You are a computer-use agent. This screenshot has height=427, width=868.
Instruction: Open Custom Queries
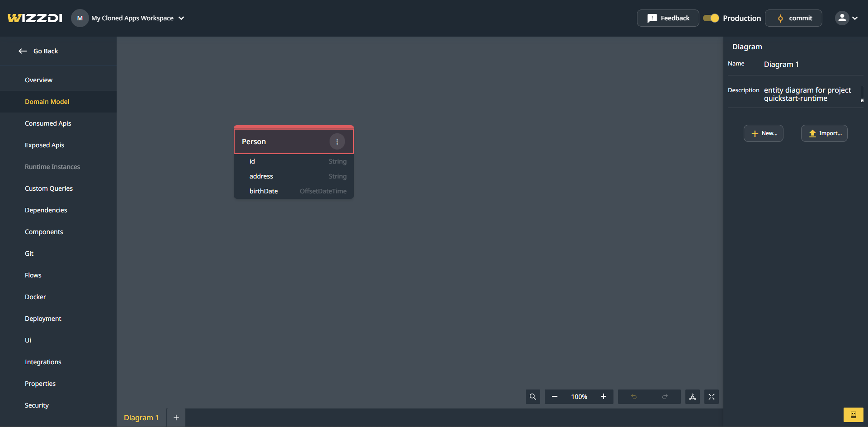coord(58,188)
